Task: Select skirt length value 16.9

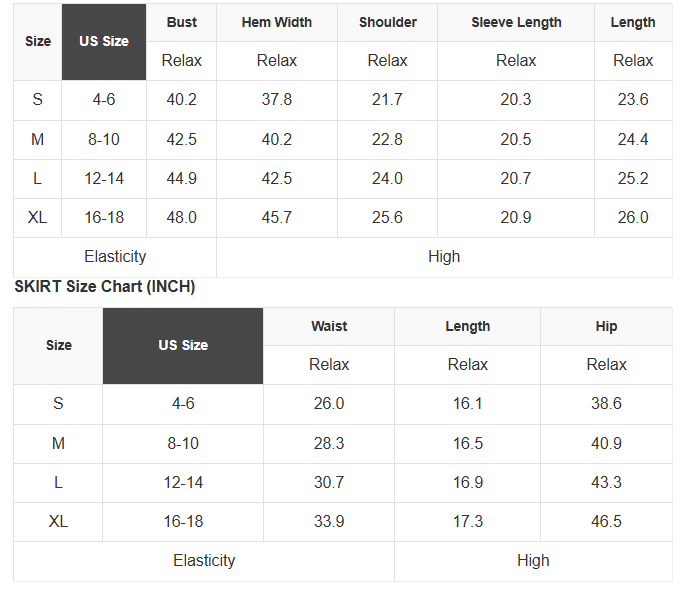Action: [x=468, y=483]
